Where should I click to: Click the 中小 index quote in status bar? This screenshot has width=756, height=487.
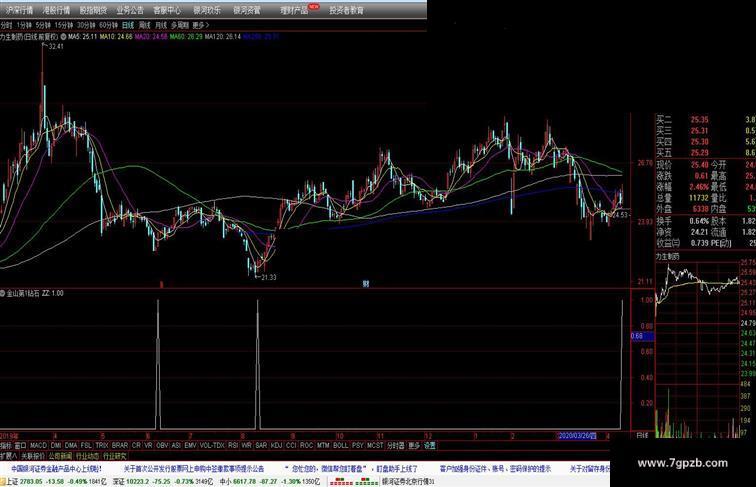click(x=270, y=482)
